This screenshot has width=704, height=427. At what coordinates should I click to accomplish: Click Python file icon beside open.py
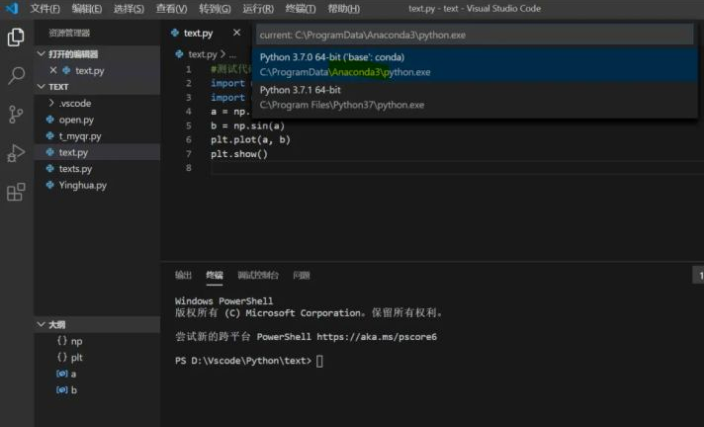coord(50,119)
